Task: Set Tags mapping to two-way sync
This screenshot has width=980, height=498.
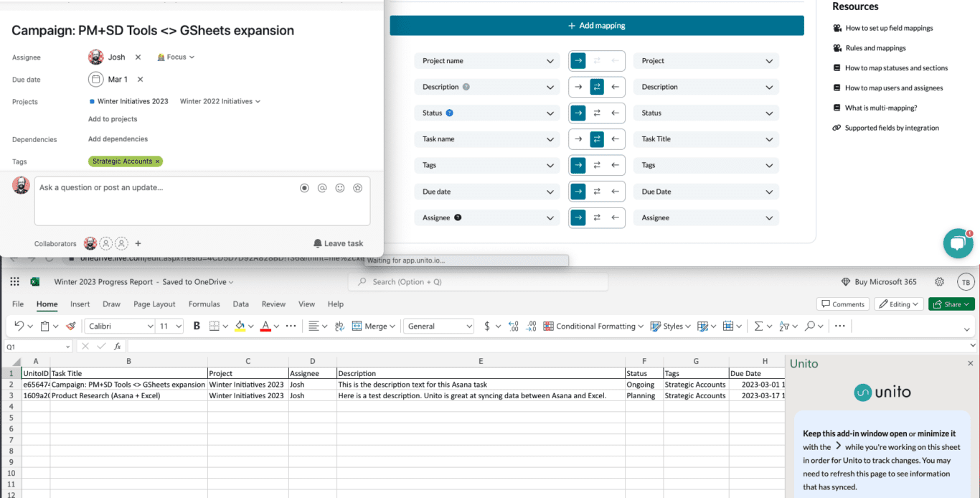Action: [x=597, y=165]
